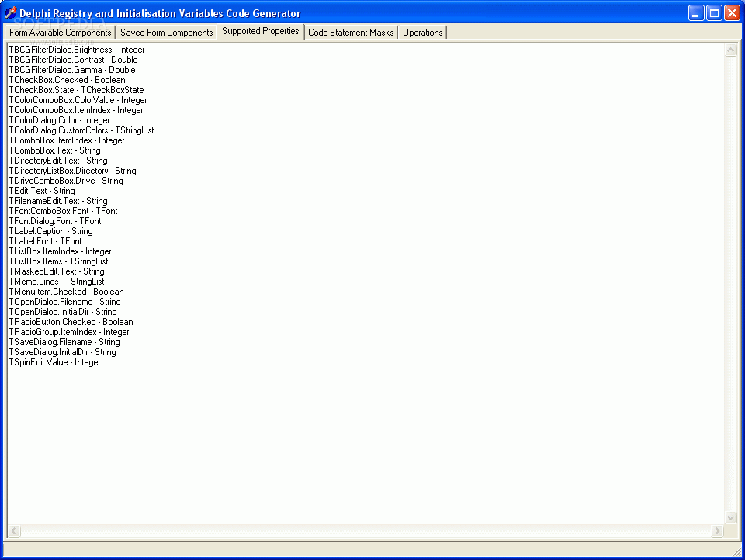This screenshot has width=745, height=560.
Task: Select line TLabel.Font - TFont
Action: pyautogui.click(x=46, y=241)
